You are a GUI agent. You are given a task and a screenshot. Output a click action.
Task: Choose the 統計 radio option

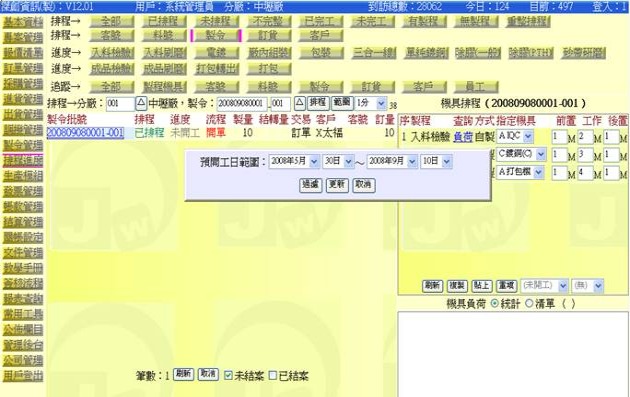click(495, 303)
